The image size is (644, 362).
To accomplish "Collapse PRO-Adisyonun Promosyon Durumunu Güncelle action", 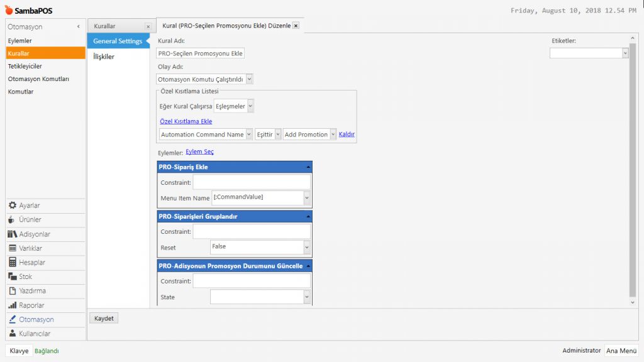I will [308, 266].
